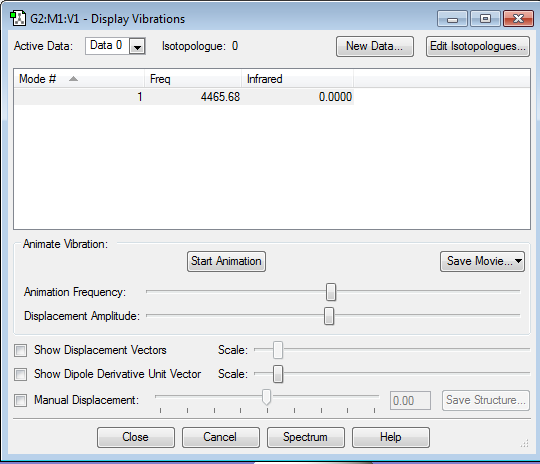The image size is (540, 464).
Task: Enable Show Displacement Vectors checkbox
Action: coord(20,350)
